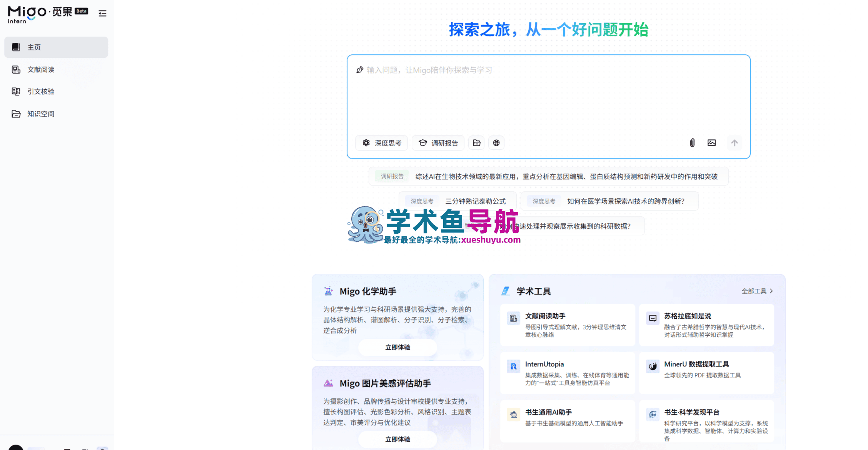The image size is (868, 450).
Task: Open the 苏格拉底如是说 tool card
Action: [706, 325]
